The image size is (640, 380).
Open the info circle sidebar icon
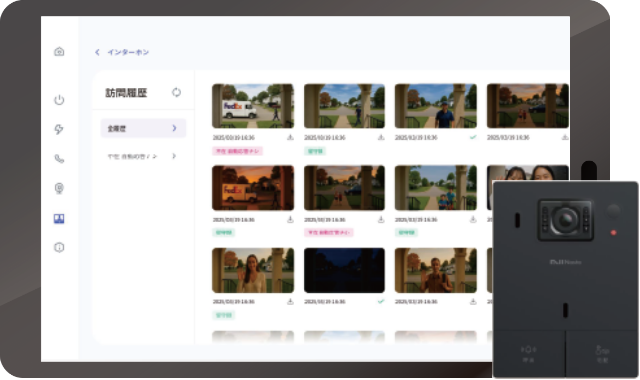pos(59,247)
